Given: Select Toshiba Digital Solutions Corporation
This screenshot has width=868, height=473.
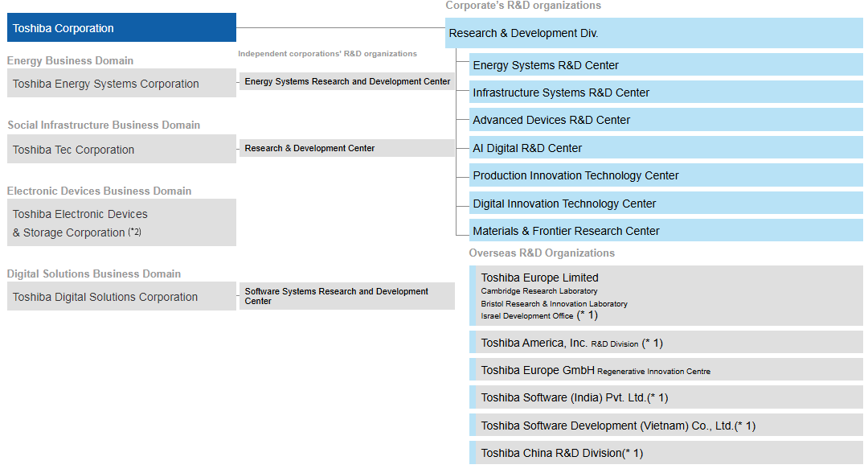Looking at the screenshot, I should [121, 296].
